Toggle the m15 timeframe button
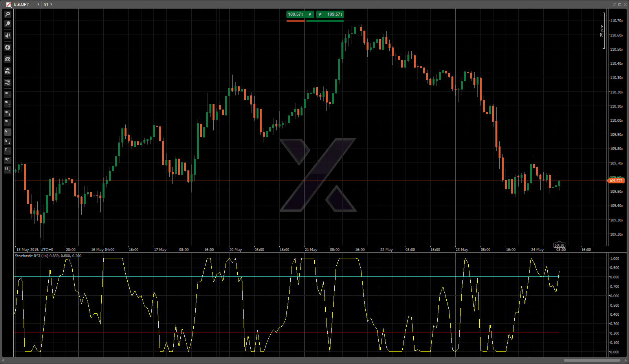Image resolution: width=629 pixels, height=364 pixels. (7, 113)
